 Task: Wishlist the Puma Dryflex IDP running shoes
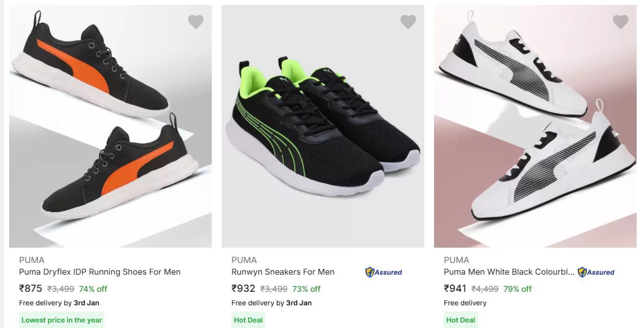tap(196, 22)
